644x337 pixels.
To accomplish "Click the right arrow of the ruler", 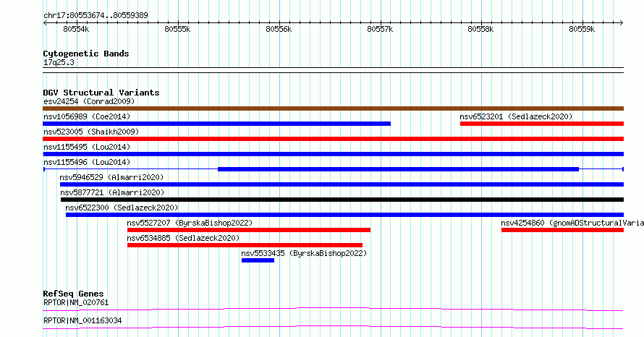I will [622, 23].
